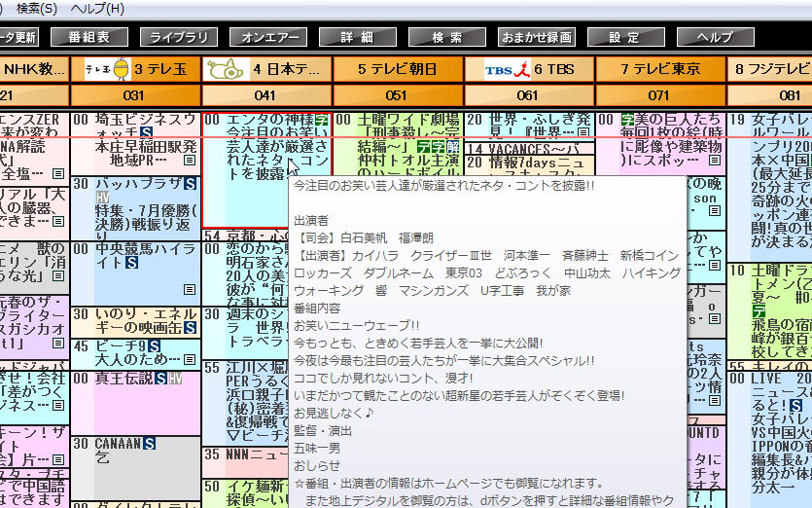
Task: Select いのり・エネルギーの映画缶 program
Action: pos(135,322)
